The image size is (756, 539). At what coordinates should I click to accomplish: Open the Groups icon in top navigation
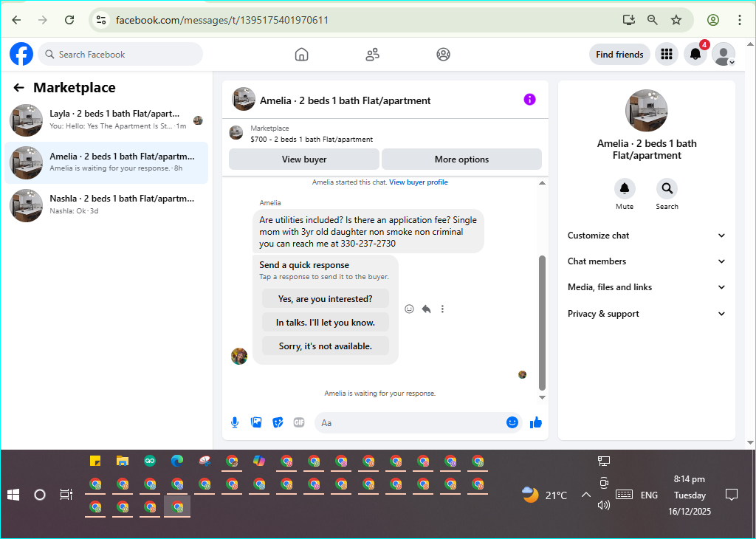[x=443, y=55]
